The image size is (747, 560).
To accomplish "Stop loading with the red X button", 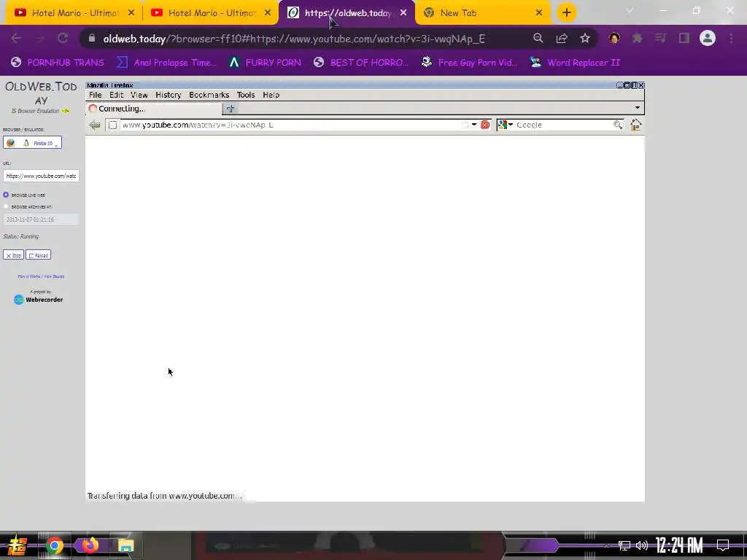I will (485, 125).
